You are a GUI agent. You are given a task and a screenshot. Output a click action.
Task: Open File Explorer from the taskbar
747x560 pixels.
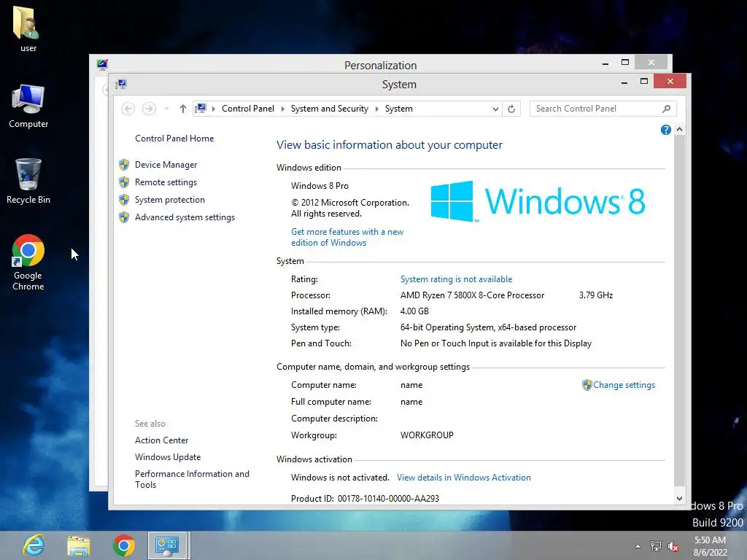[x=79, y=545]
